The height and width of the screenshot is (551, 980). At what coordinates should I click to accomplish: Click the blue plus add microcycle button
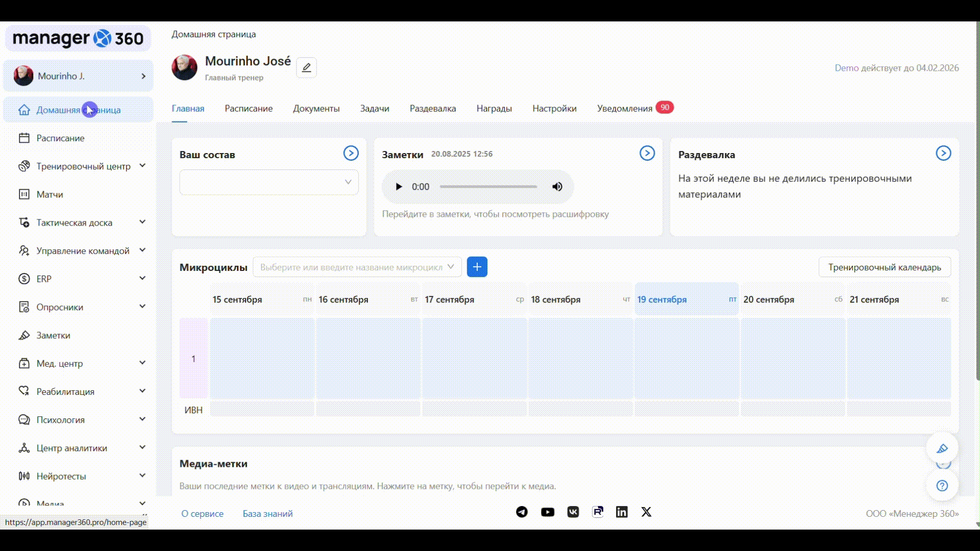(x=477, y=267)
